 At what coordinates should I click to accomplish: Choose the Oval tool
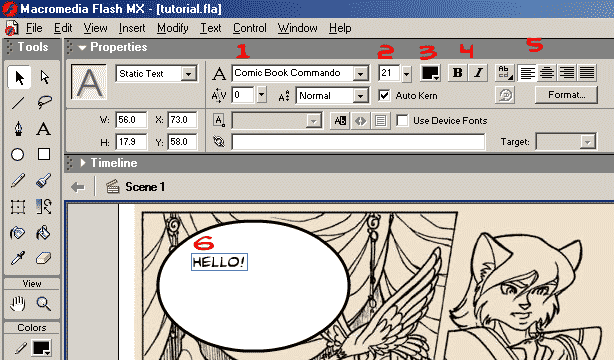point(17,155)
